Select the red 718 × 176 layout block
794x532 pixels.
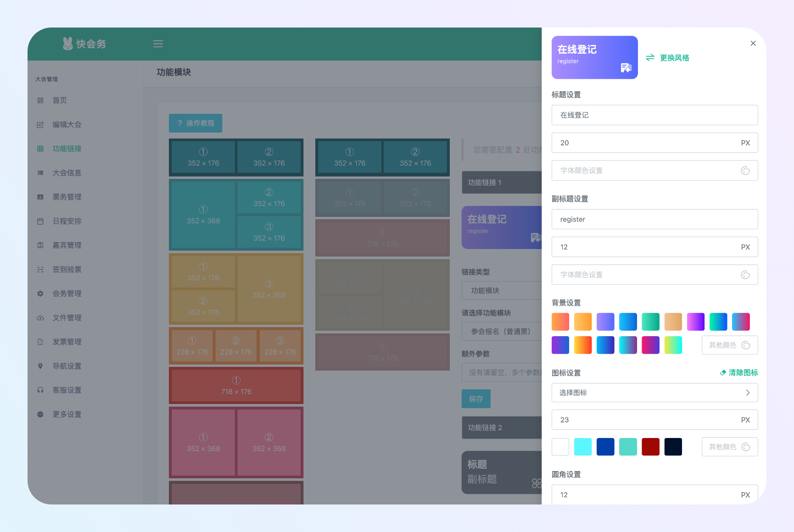point(236,386)
